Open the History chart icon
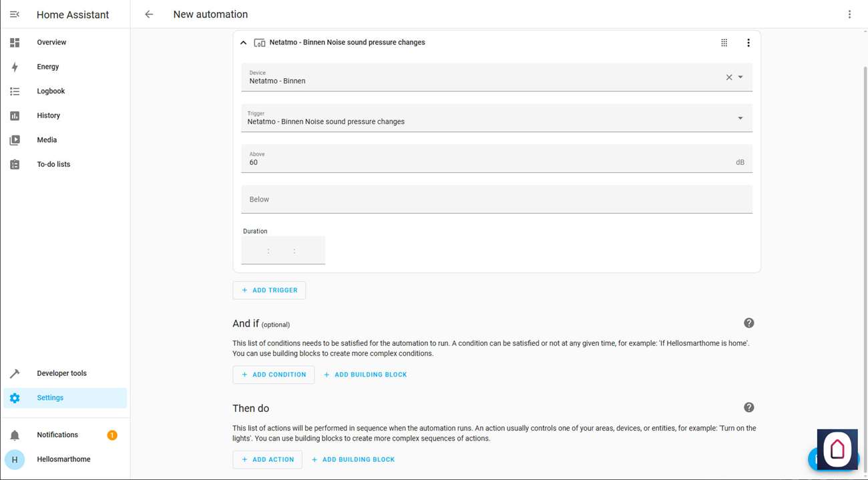868x480 pixels. pyautogui.click(x=15, y=115)
